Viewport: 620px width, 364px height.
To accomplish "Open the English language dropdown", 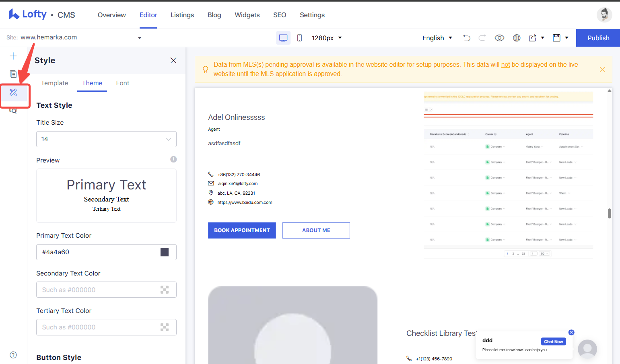I will tap(437, 38).
